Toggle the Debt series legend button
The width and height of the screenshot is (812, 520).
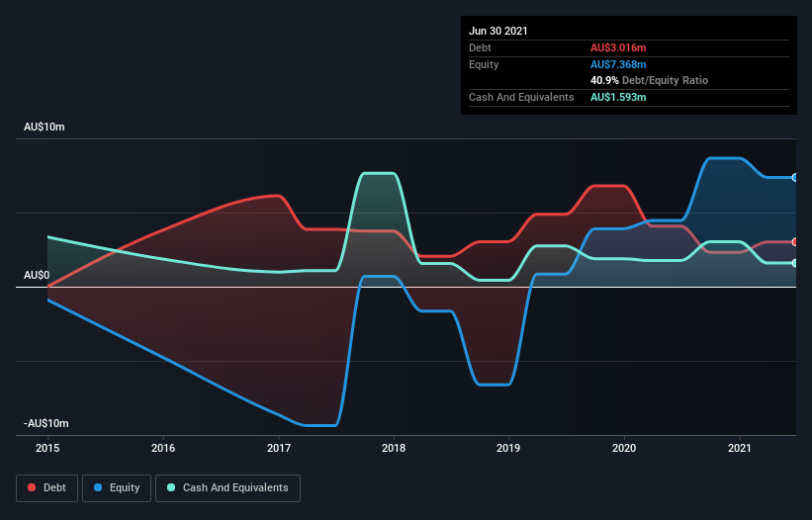pos(47,488)
